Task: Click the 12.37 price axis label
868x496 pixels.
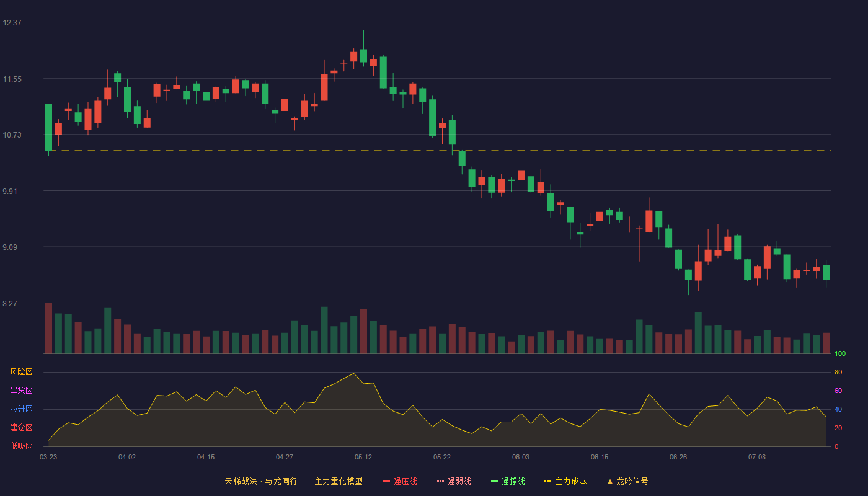Action: coord(12,23)
